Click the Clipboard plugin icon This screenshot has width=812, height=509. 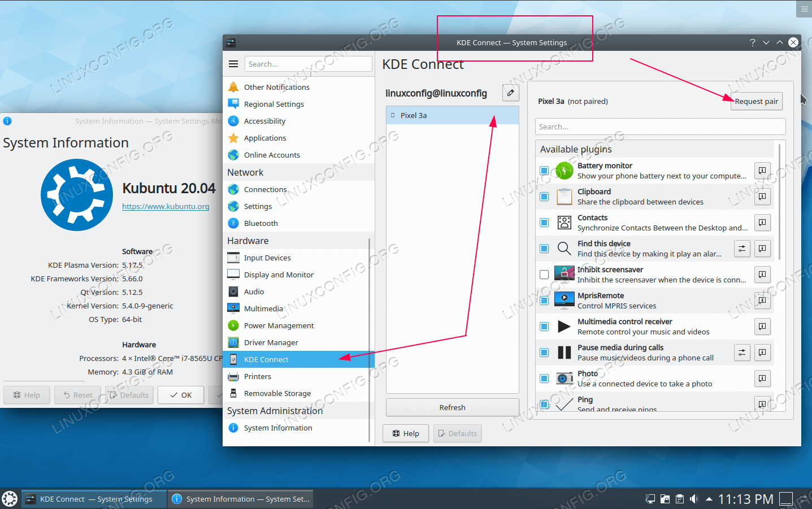pyautogui.click(x=564, y=196)
